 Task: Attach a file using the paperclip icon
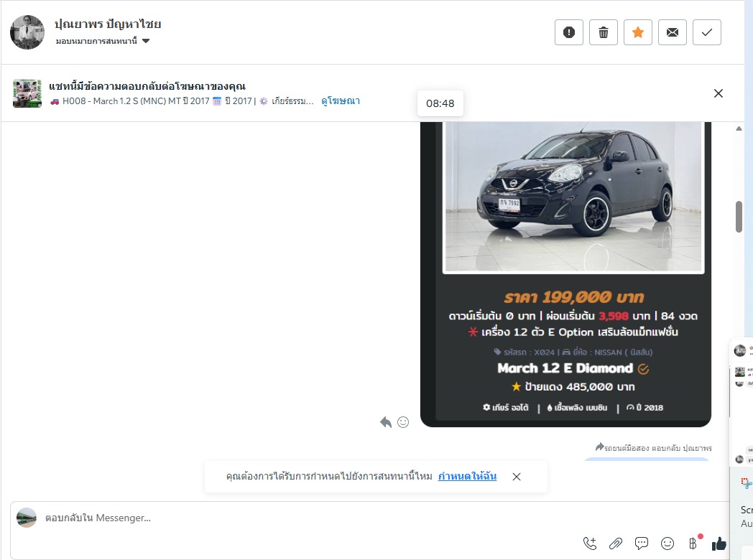pyautogui.click(x=616, y=543)
